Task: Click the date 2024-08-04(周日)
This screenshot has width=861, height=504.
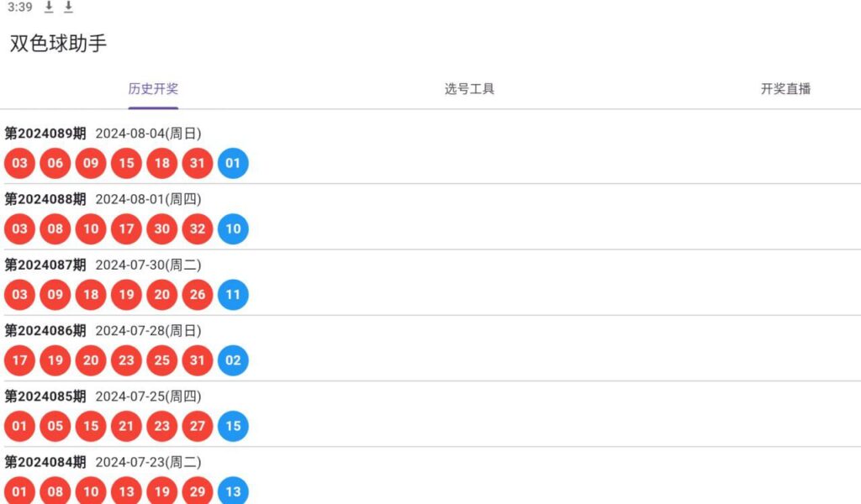Action: 150,133
